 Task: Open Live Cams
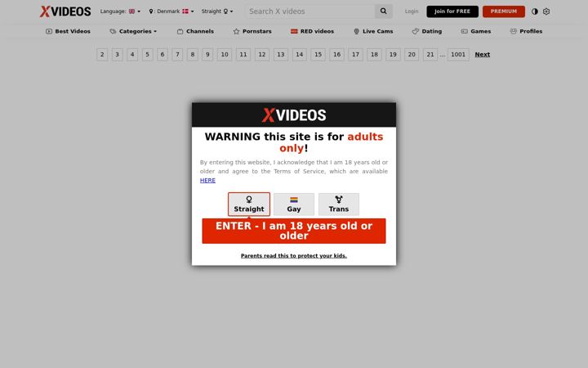[x=373, y=31]
